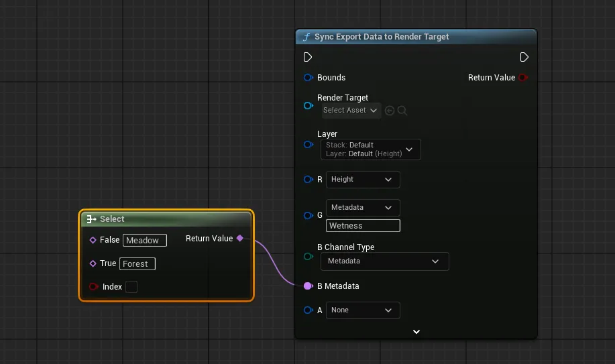
Task: Click the purple B Metadata input pin
Action: (308, 286)
